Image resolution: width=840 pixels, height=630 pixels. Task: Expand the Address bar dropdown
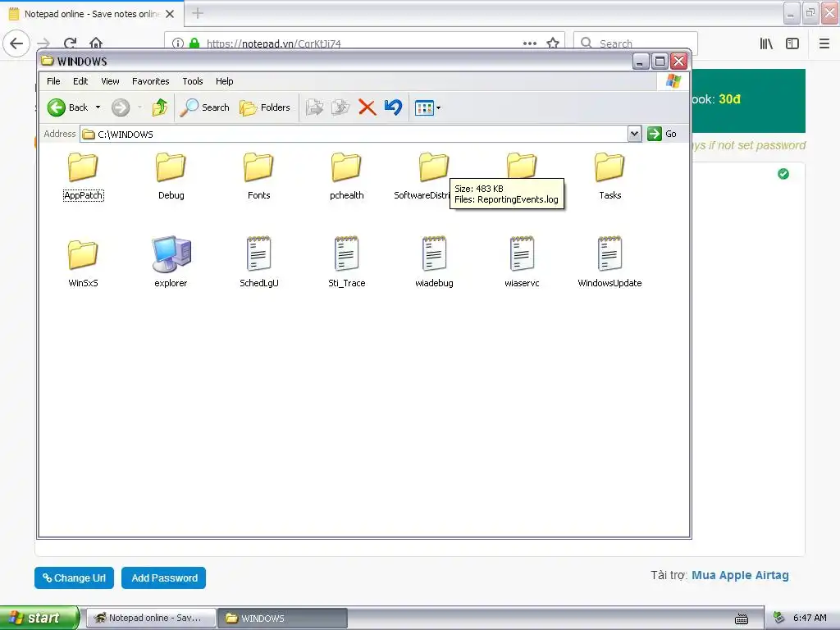pos(634,134)
